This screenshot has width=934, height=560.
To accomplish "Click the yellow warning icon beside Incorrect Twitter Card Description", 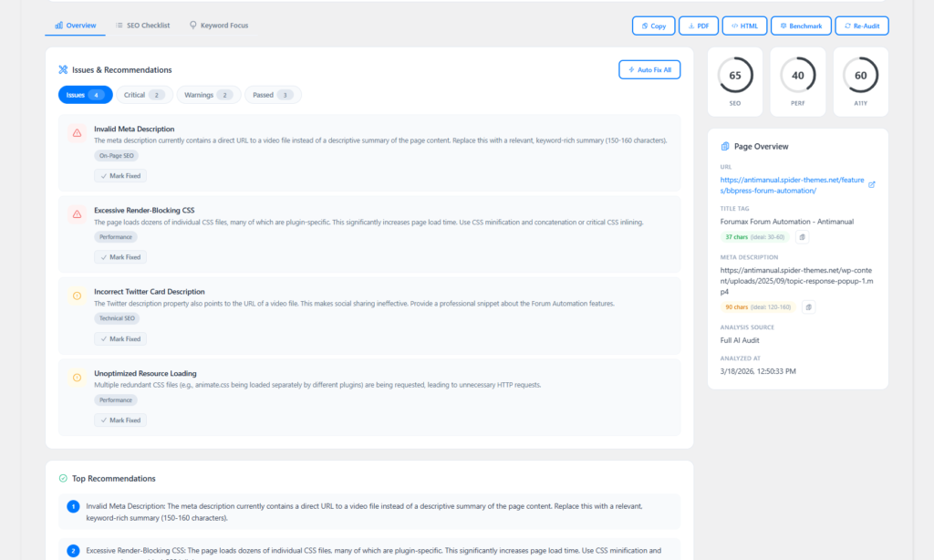I will pos(78,296).
